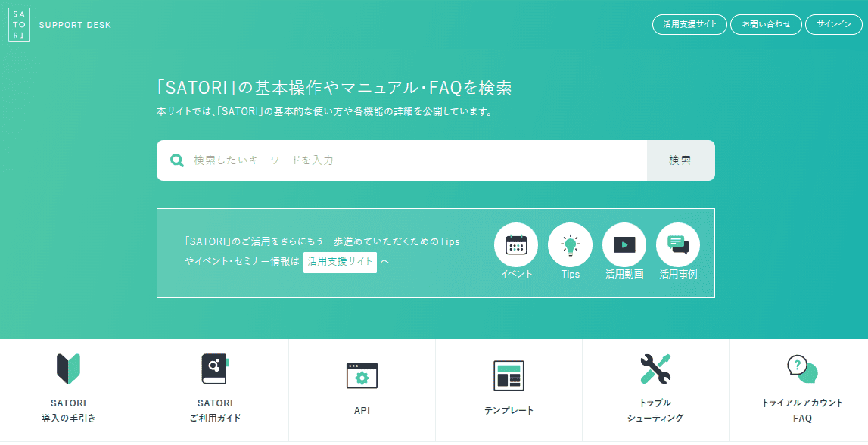Click the トライアルアカウント FAQ question bubble icon
Screen dimensions: 868x445
pos(802,369)
